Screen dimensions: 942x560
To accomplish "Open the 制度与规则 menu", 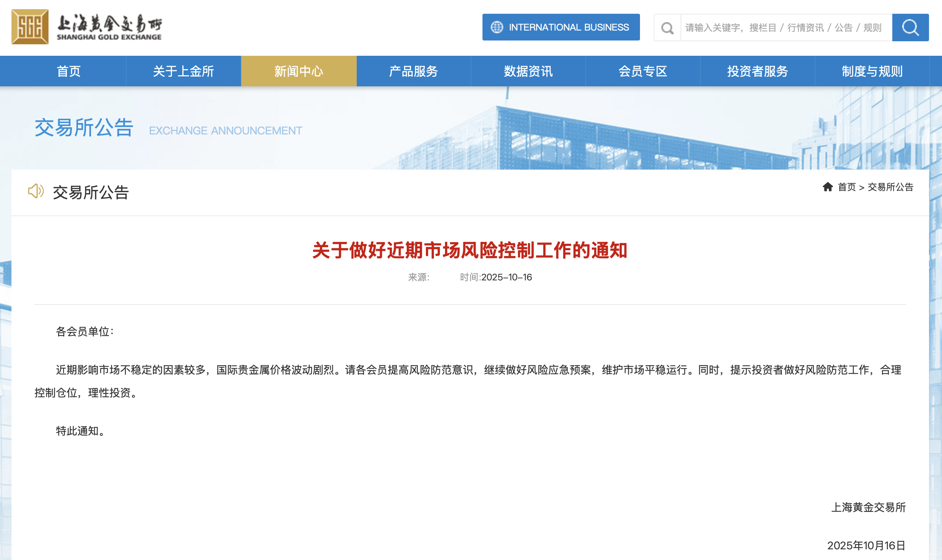I will tap(872, 71).
